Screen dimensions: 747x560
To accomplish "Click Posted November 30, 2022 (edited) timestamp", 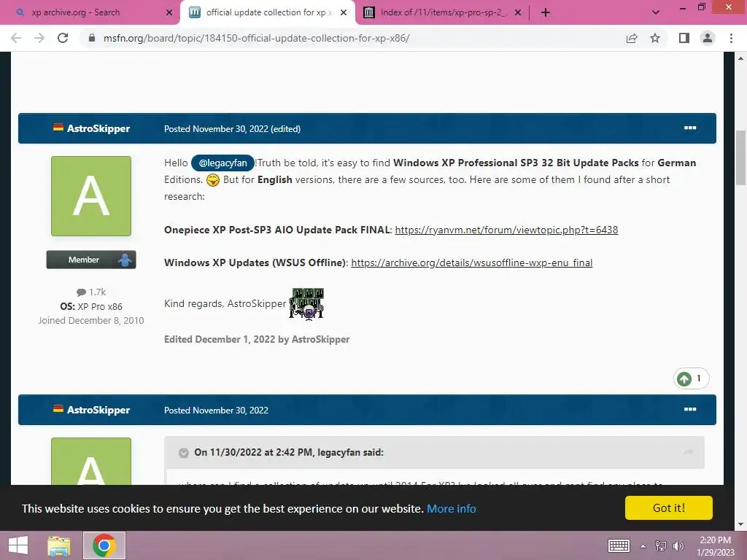I will (x=232, y=128).
